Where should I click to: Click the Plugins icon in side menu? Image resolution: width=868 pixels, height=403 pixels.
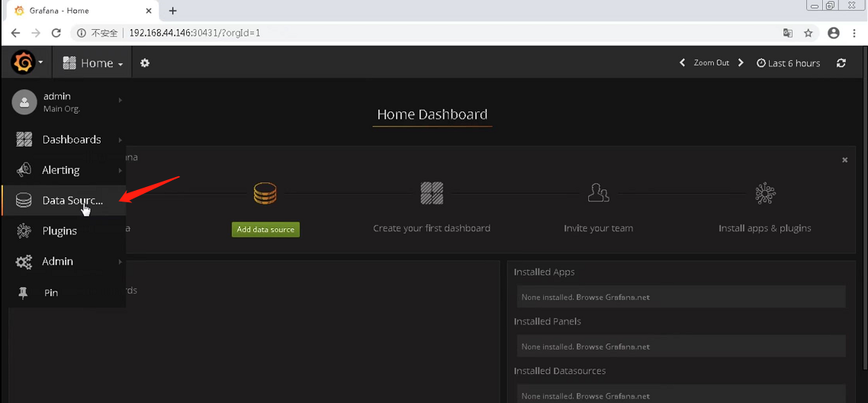[x=24, y=231]
